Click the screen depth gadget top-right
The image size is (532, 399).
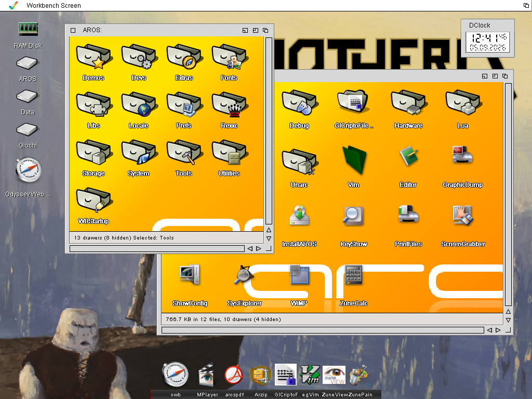click(x=527, y=5)
